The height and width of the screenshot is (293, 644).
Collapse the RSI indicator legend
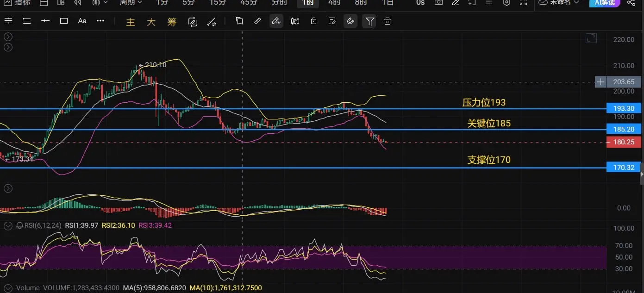[x=8, y=225]
